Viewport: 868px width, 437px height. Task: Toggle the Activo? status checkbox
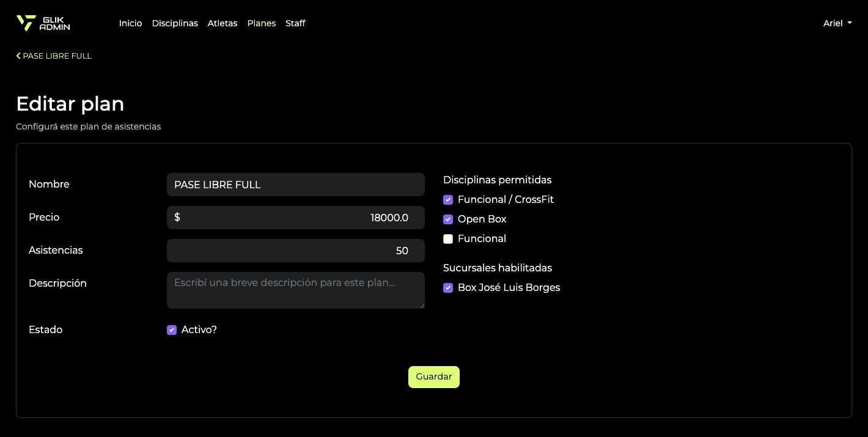pyautogui.click(x=172, y=330)
